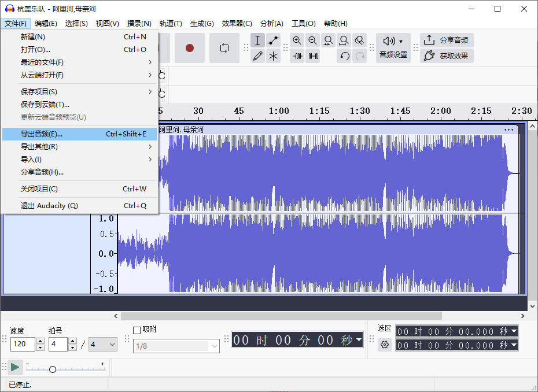The image size is (538, 392).
Task: Select the pencil draw tool
Action: (258, 56)
